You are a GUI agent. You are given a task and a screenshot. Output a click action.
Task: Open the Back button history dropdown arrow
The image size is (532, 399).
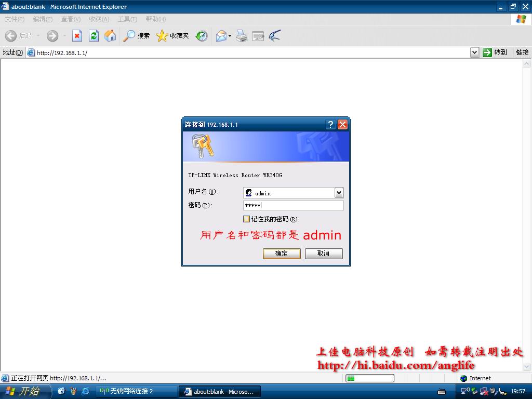[38, 36]
